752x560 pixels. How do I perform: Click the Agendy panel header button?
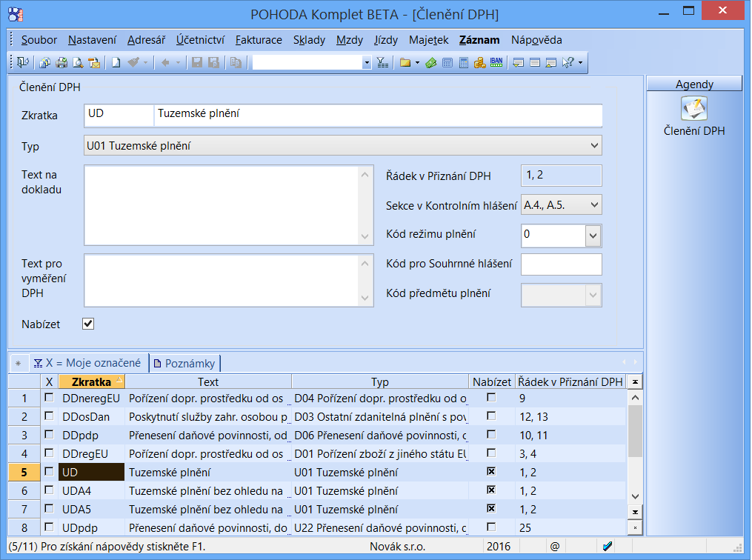(694, 84)
